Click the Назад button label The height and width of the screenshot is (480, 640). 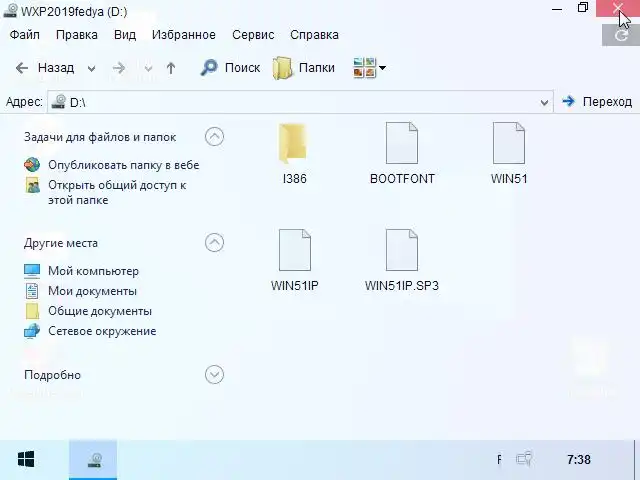pyautogui.click(x=56, y=68)
